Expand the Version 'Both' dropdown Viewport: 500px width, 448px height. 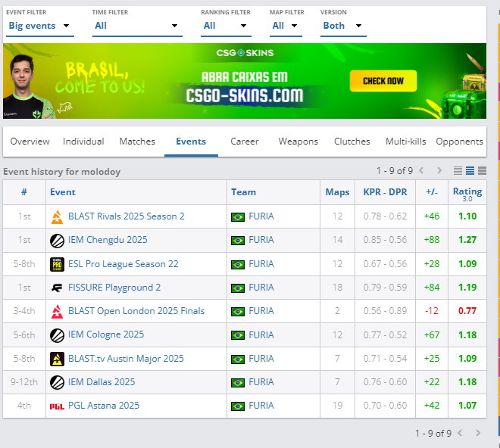coord(343,26)
